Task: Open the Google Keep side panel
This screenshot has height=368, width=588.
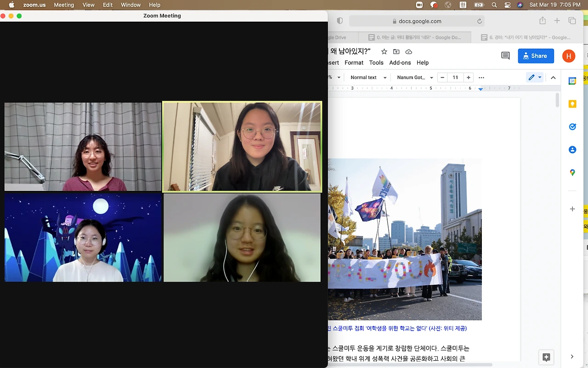Action: [x=572, y=104]
